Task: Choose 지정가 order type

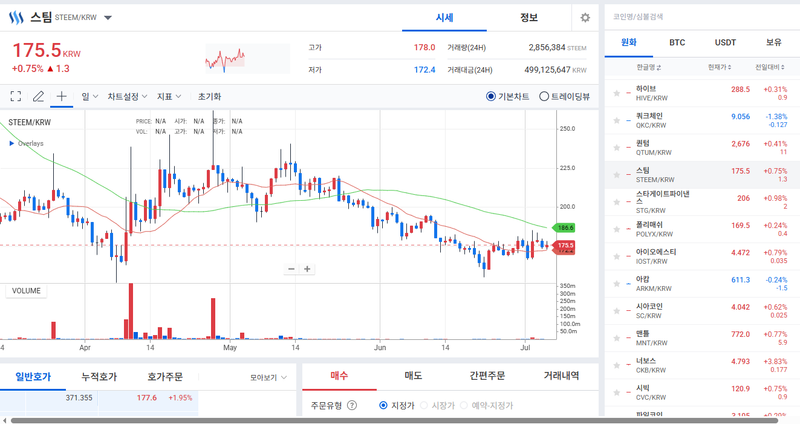Action: tap(383, 405)
